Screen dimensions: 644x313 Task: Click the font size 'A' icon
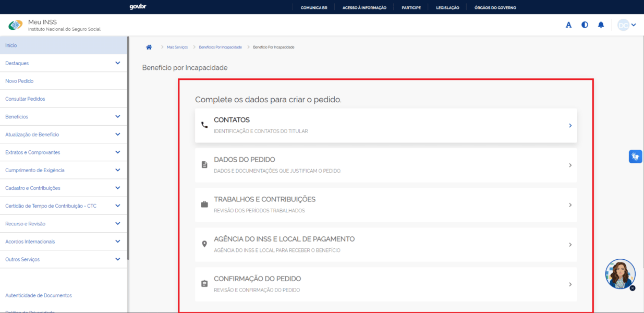568,25
